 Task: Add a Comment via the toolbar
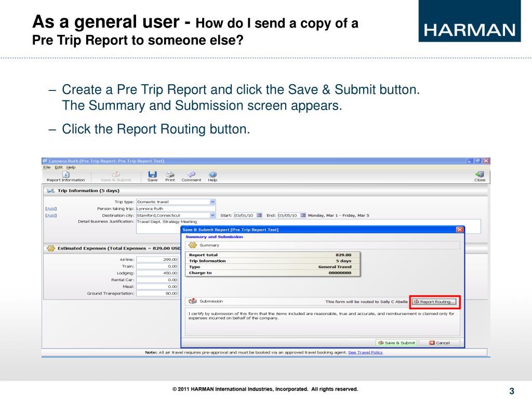click(191, 177)
